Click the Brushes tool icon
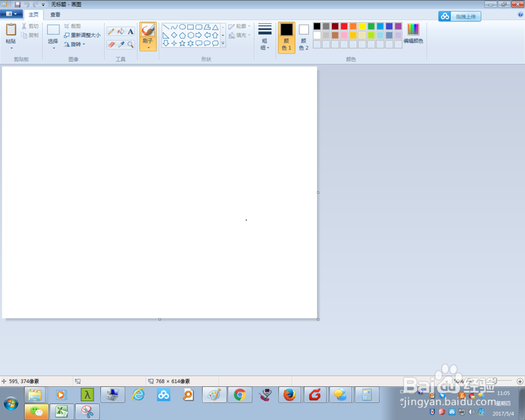 tap(148, 30)
